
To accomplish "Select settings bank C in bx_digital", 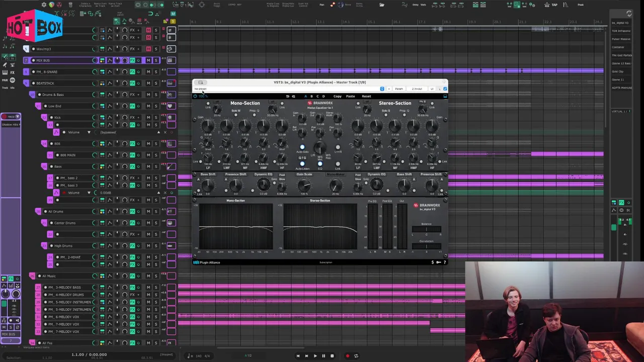I will coord(317,96).
